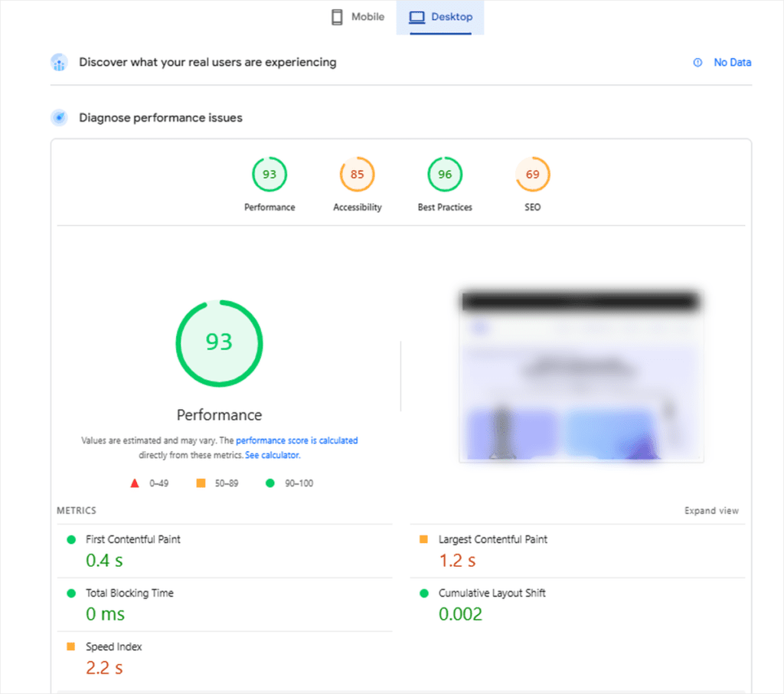Click the desktop laptop icon
The width and height of the screenshot is (784, 694).
pyautogui.click(x=416, y=17)
